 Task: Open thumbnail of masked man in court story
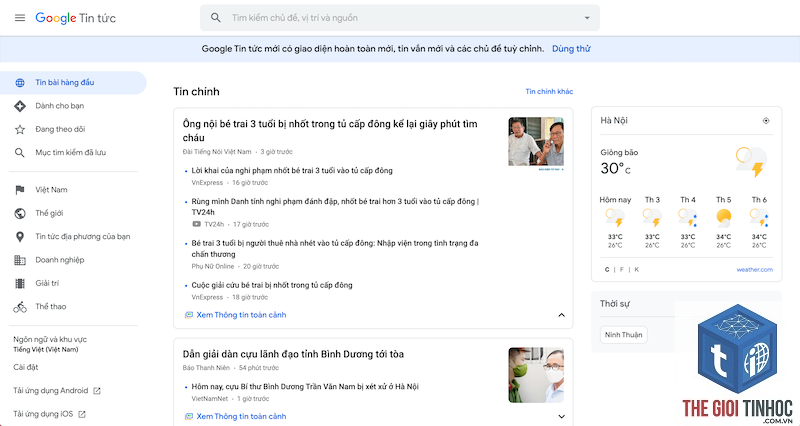[536, 375]
